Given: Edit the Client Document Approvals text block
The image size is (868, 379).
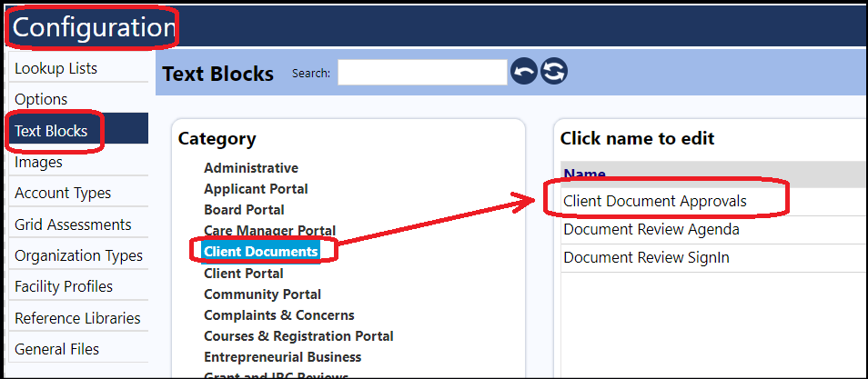Looking at the screenshot, I should (x=655, y=202).
